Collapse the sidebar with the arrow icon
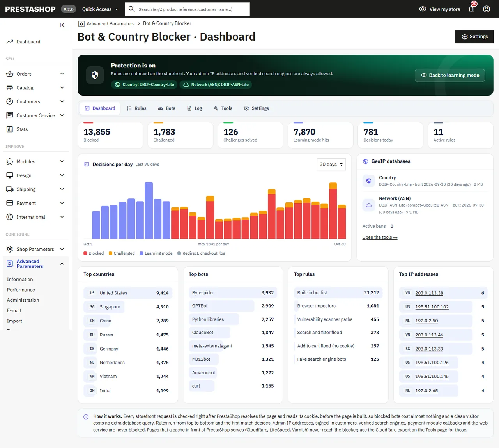The height and width of the screenshot is (448, 499). (62, 25)
